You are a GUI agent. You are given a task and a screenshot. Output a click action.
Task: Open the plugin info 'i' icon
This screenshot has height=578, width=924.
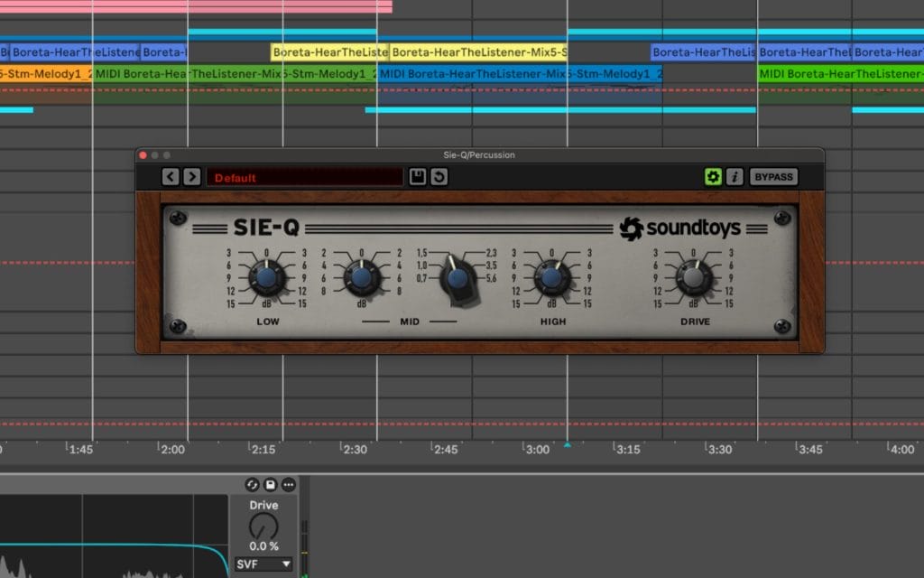(735, 177)
